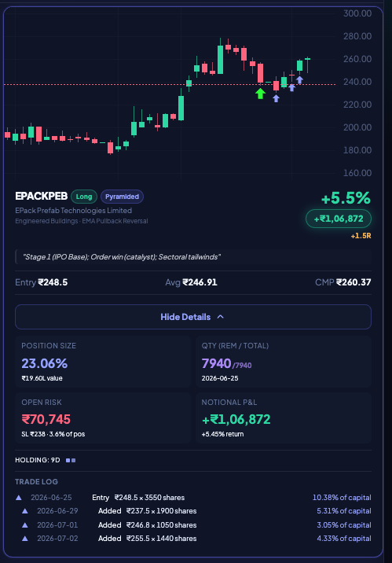Click the dashed entry price line on chart
392x563 pixels.
click(170, 85)
